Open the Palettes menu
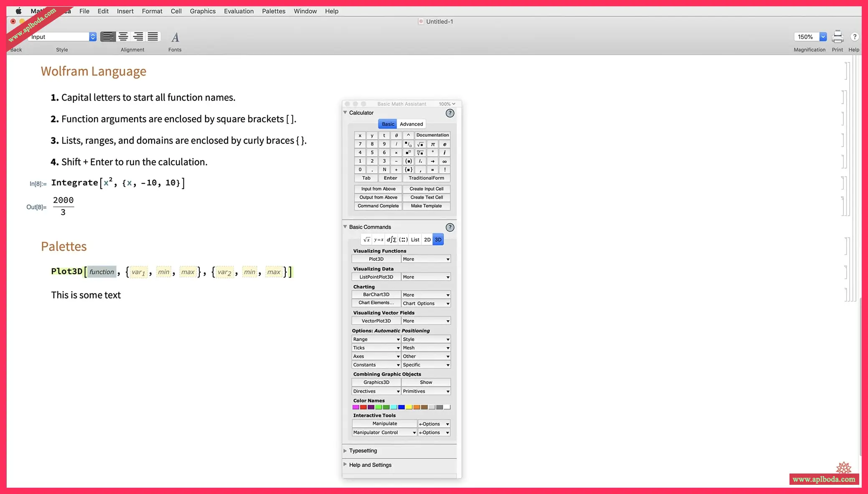 [274, 11]
